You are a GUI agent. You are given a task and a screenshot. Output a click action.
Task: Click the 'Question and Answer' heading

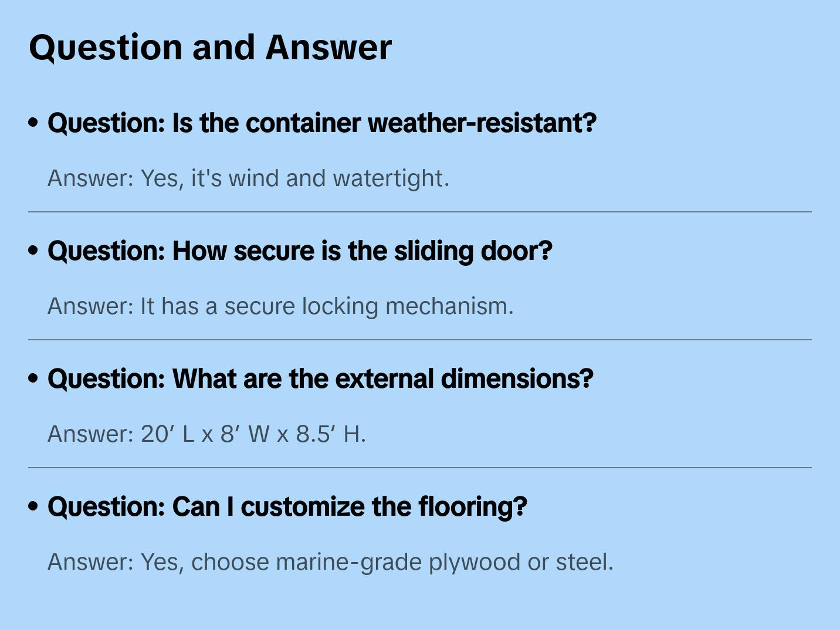[x=210, y=48]
